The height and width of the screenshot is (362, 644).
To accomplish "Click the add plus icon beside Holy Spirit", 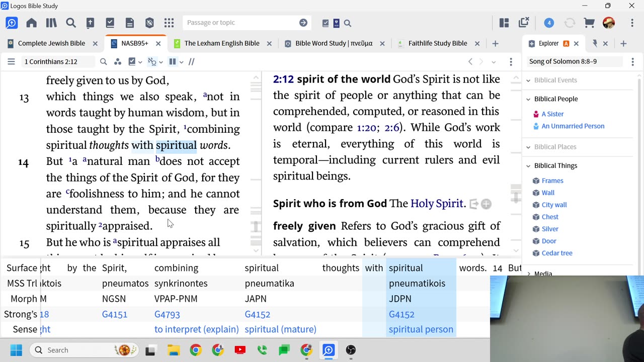I will [x=486, y=204].
